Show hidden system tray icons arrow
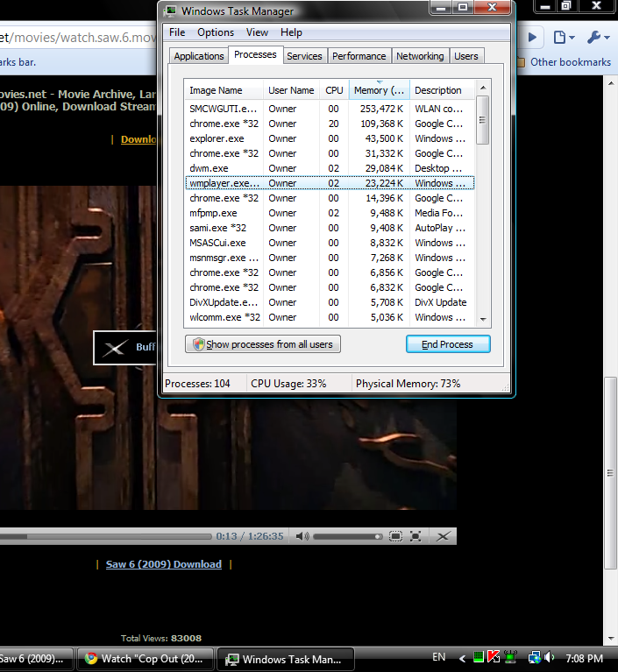Screen dimensions: 618x672 [x=462, y=657]
